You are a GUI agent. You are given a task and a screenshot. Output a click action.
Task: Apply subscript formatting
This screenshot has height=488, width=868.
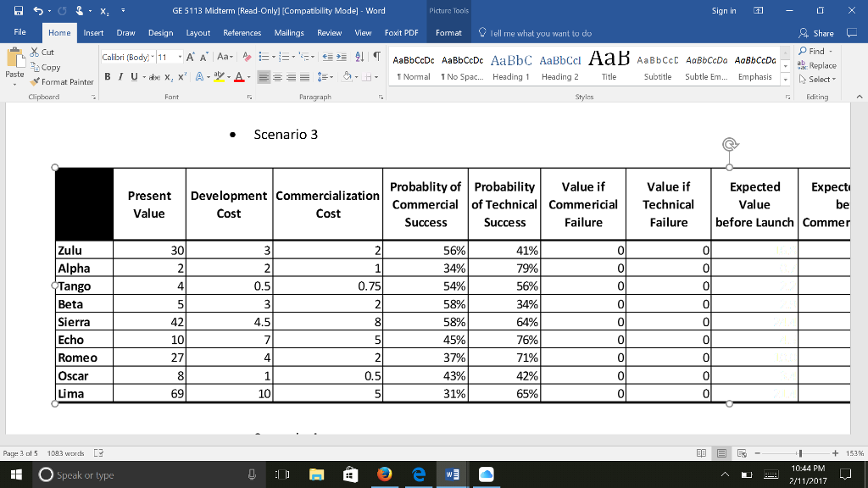click(x=168, y=77)
